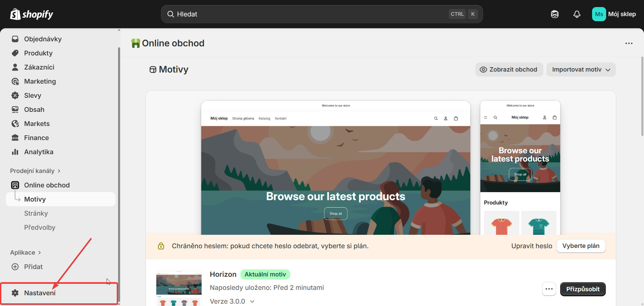Click inside the Hledat search field
Viewport: 644px width, 306px height.
(x=302, y=14)
